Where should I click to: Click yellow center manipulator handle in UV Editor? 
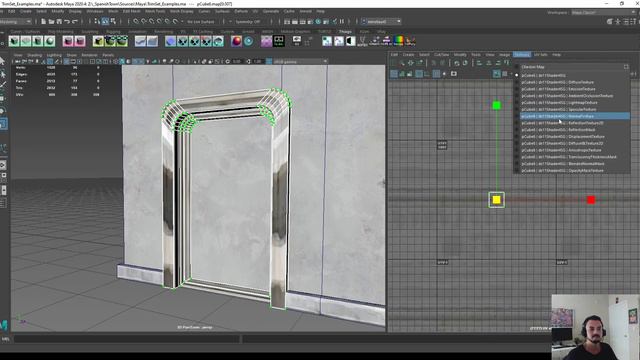pos(496,200)
